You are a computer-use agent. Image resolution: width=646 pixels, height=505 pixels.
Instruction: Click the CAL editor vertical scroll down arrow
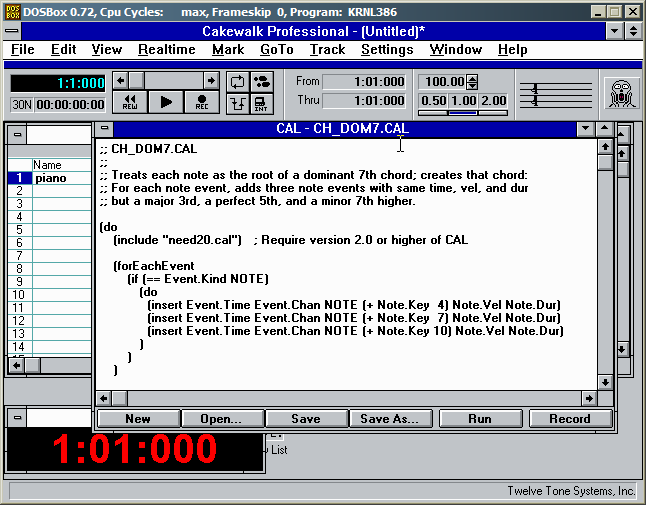pos(605,382)
